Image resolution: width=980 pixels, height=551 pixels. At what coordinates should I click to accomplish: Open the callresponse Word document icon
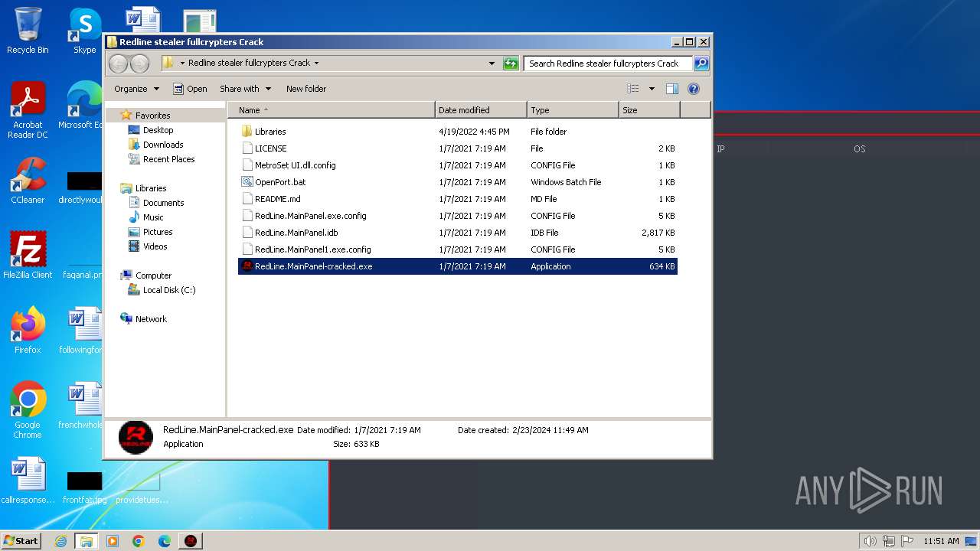tap(28, 481)
